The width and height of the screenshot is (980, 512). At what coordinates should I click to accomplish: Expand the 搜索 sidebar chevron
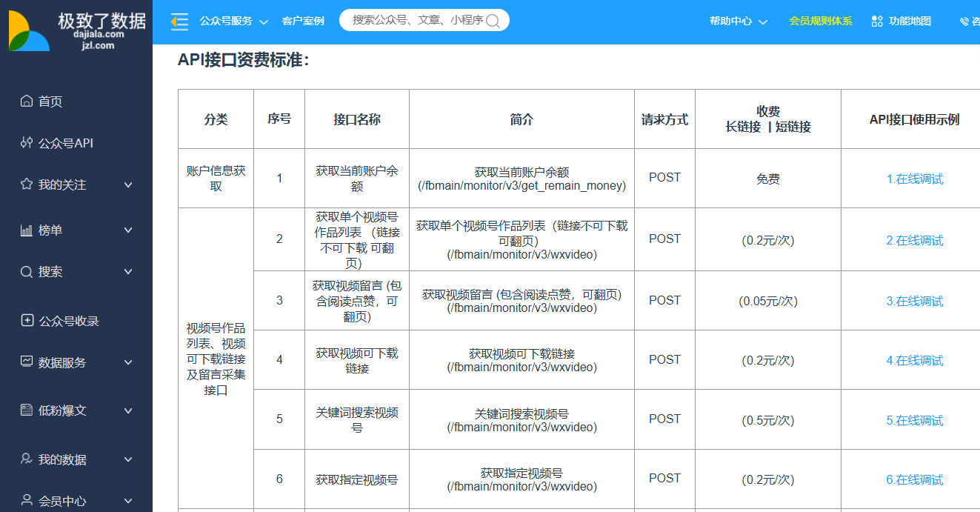128,273
